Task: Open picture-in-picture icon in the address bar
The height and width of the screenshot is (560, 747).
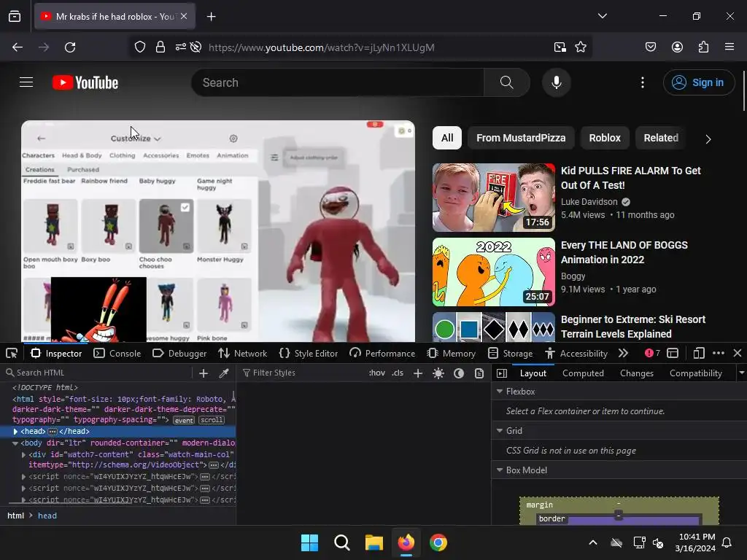Action: [560, 47]
